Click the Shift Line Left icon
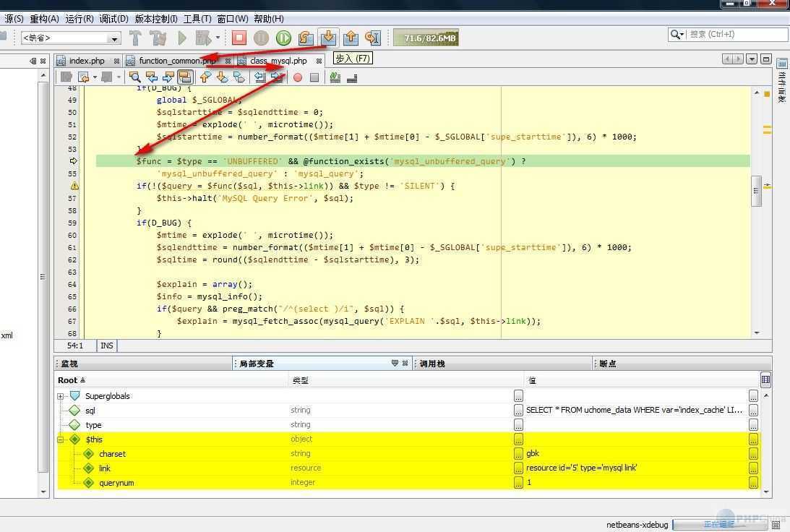 (x=260, y=77)
